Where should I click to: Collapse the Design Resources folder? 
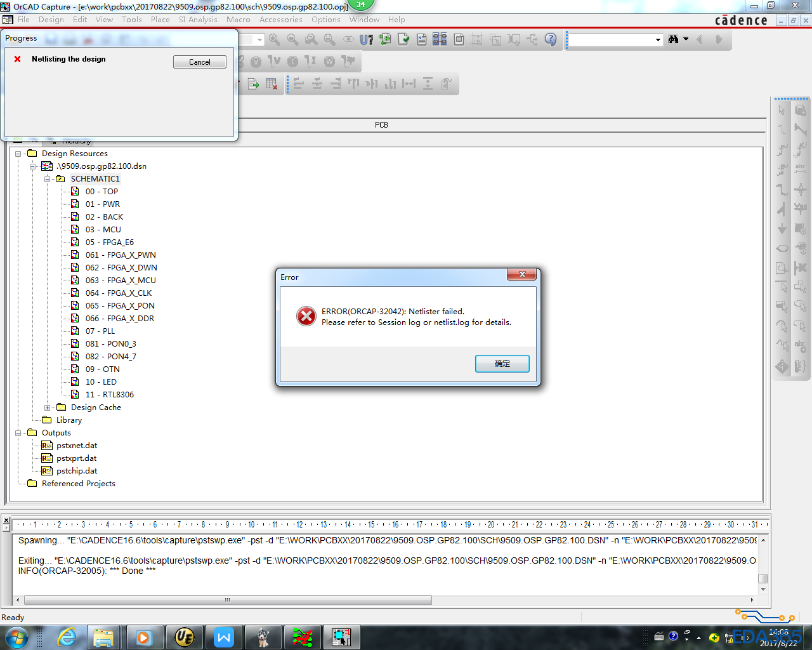coord(18,154)
